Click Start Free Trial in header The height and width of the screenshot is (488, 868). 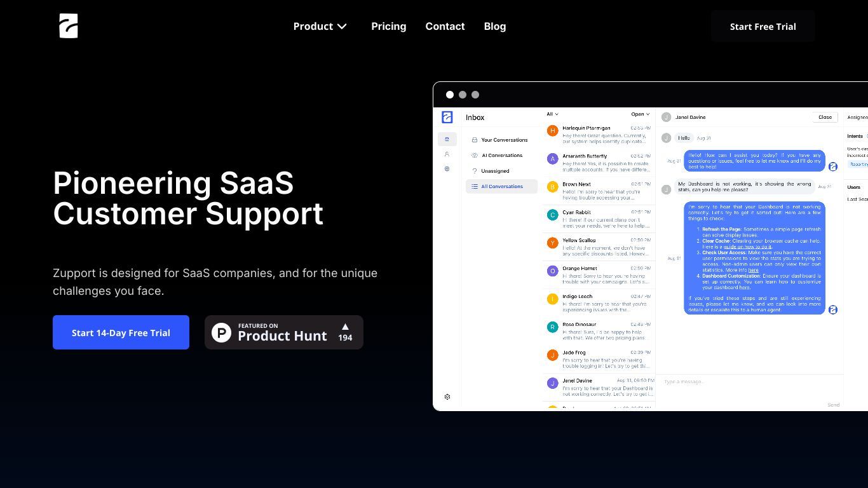763,27
